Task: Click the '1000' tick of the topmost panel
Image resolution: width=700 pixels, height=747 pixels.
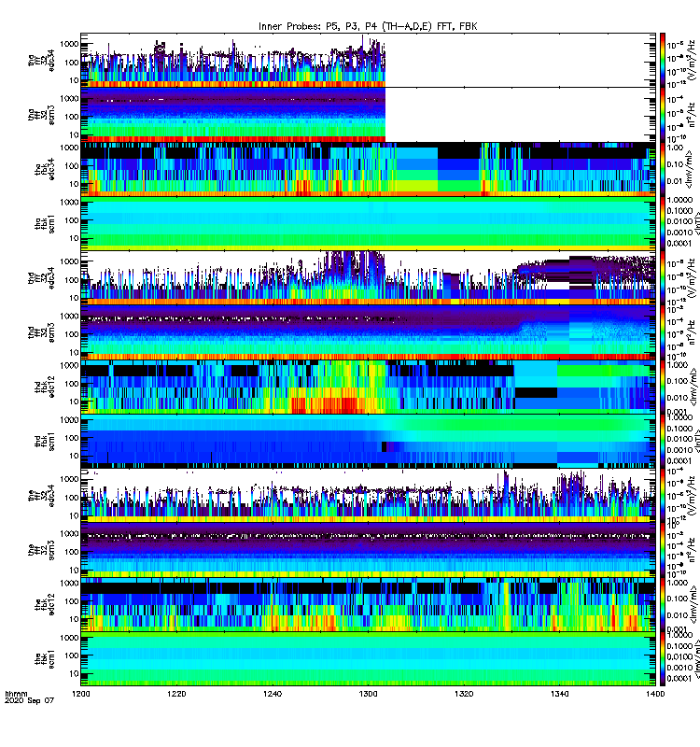Action: coord(69,44)
